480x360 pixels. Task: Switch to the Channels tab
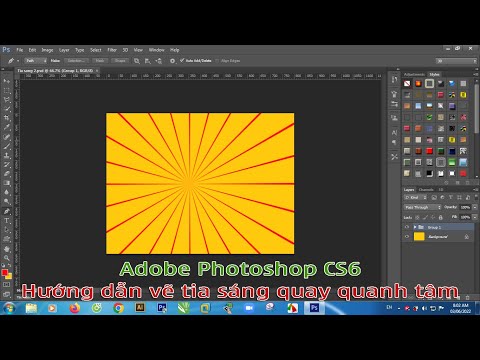point(426,190)
